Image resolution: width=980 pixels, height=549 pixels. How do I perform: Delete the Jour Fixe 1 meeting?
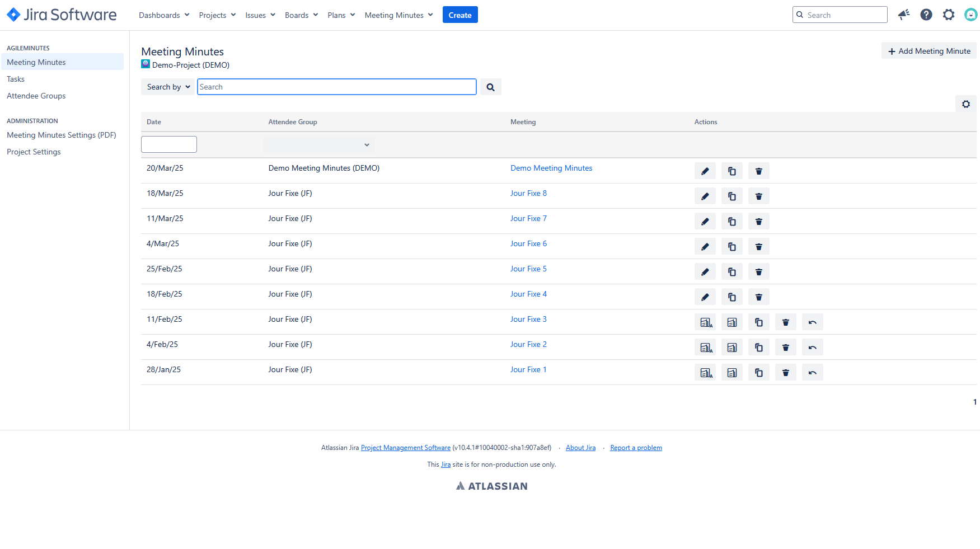click(x=785, y=373)
